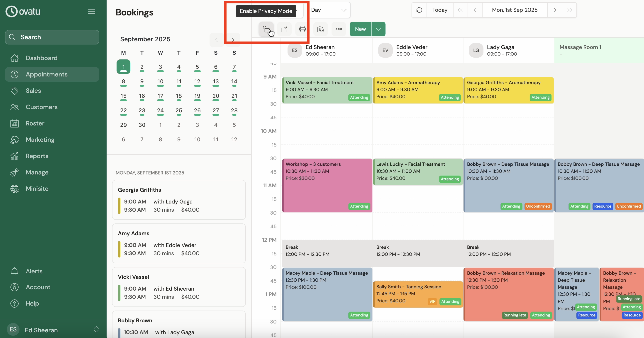Open the three-dots more options menu

[x=339, y=29]
